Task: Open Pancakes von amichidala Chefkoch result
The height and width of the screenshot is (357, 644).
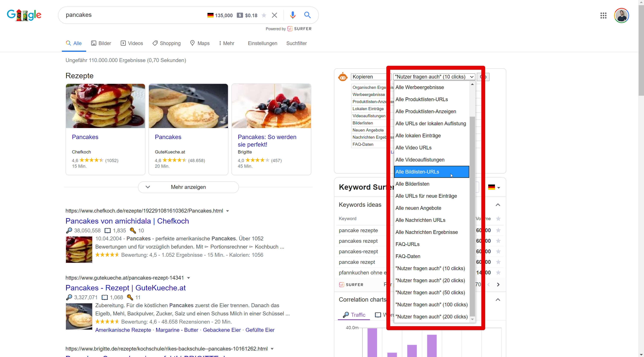Action: pyautogui.click(x=127, y=221)
